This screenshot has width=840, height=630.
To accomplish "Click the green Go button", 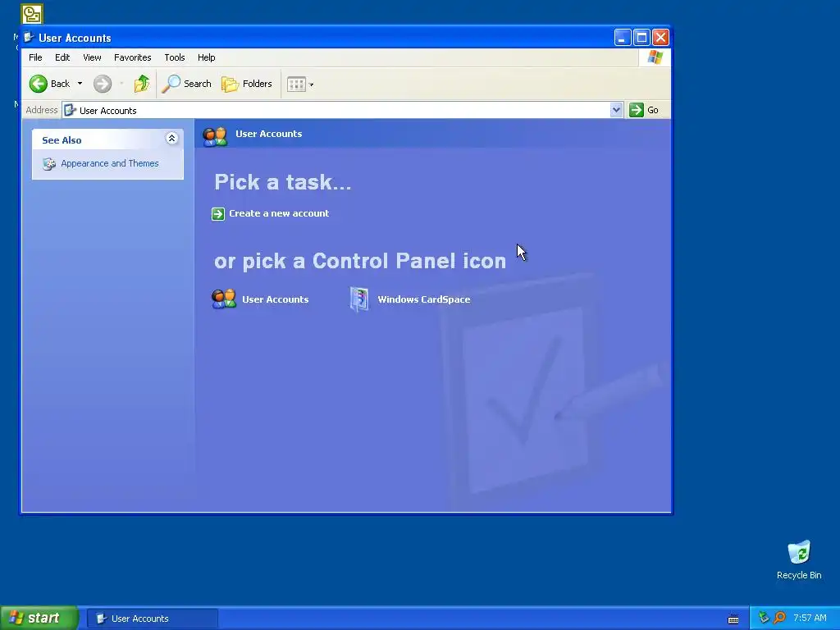I will pyautogui.click(x=644, y=110).
